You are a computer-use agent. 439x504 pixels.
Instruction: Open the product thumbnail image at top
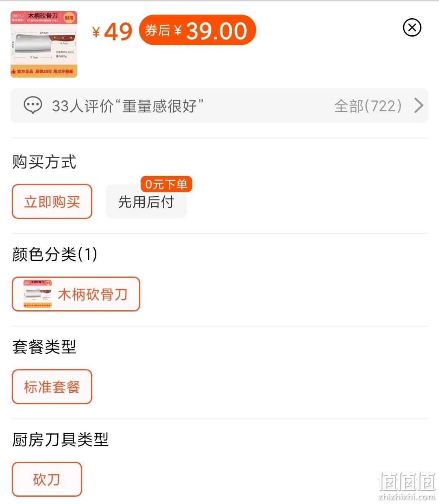[x=44, y=44]
